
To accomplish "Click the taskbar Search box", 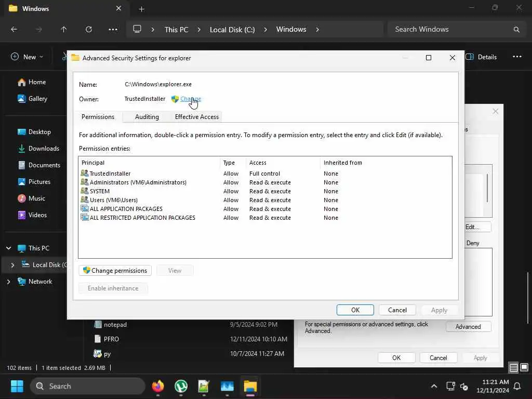I will click(88, 386).
